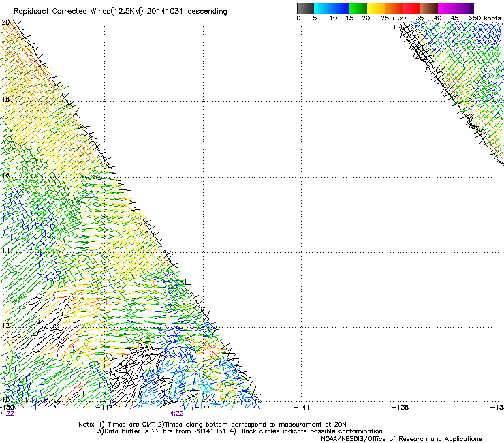The height and width of the screenshot is (443, 504).
Task: Click the '>50 knots' legend label
Action: [x=484, y=18]
